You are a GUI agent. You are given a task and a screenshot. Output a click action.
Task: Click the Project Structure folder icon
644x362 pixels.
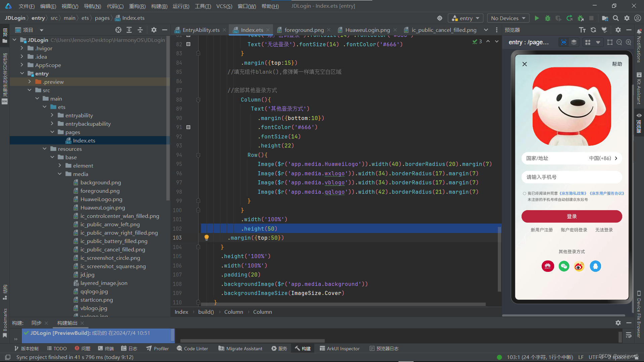coord(605,18)
